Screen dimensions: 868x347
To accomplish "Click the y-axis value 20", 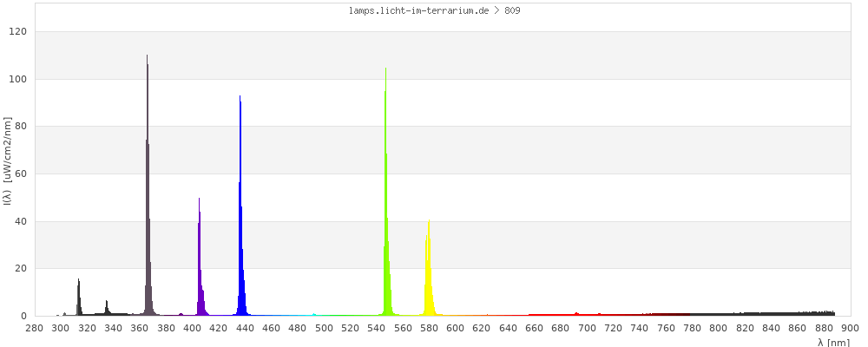I will coord(22,268).
